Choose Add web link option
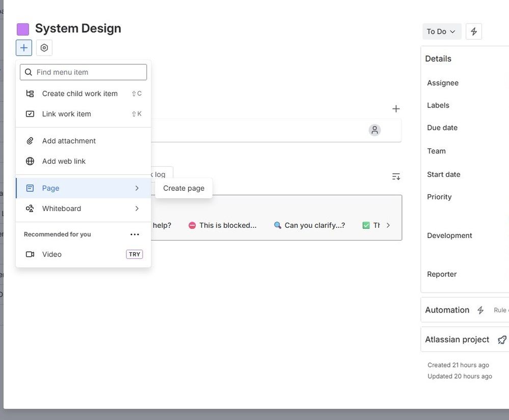Screen dimensions: 509x420 [84, 161]
